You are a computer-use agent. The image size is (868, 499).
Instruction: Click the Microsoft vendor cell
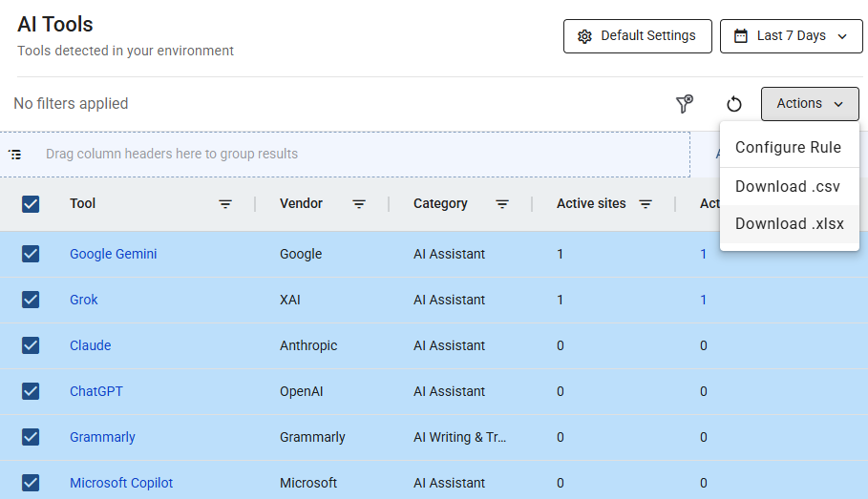tap(308, 483)
